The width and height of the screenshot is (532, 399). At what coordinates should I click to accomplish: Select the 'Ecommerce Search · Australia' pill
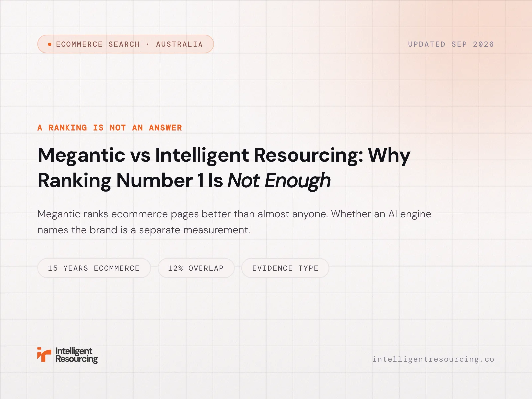[x=125, y=44]
